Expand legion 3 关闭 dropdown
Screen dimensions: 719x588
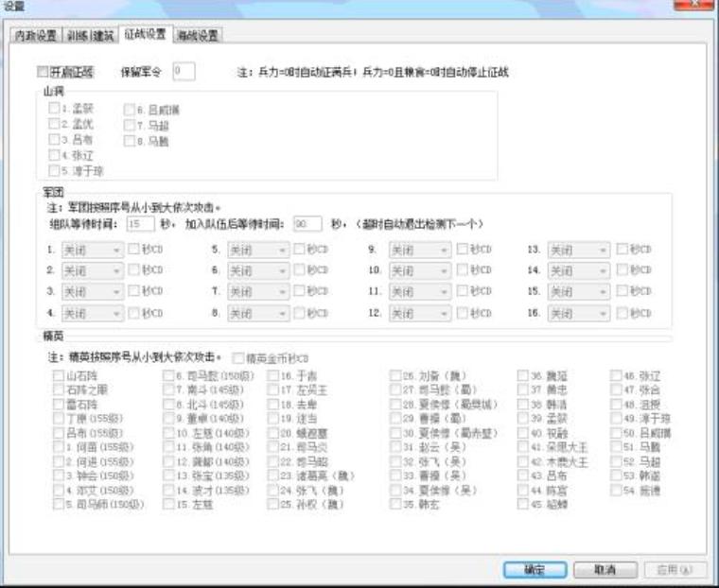click(92, 291)
